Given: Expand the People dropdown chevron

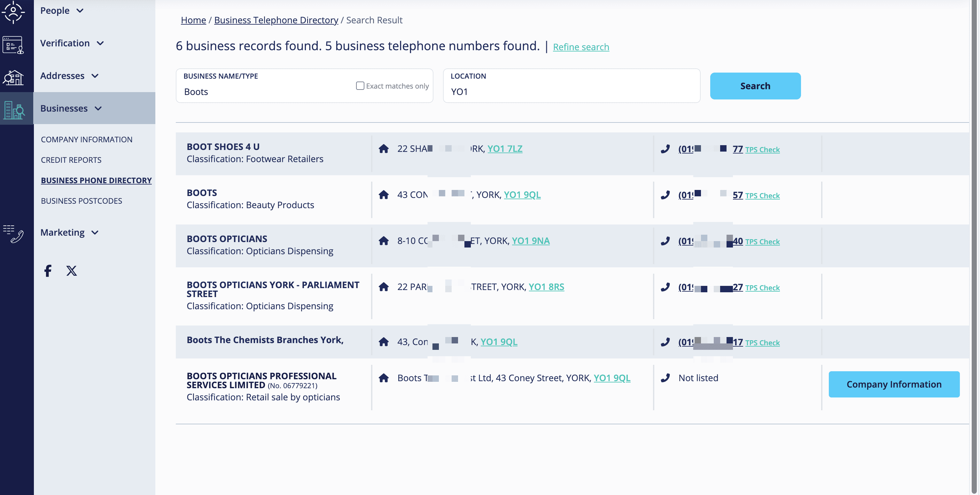Looking at the screenshot, I should pyautogui.click(x=80, y=11).
